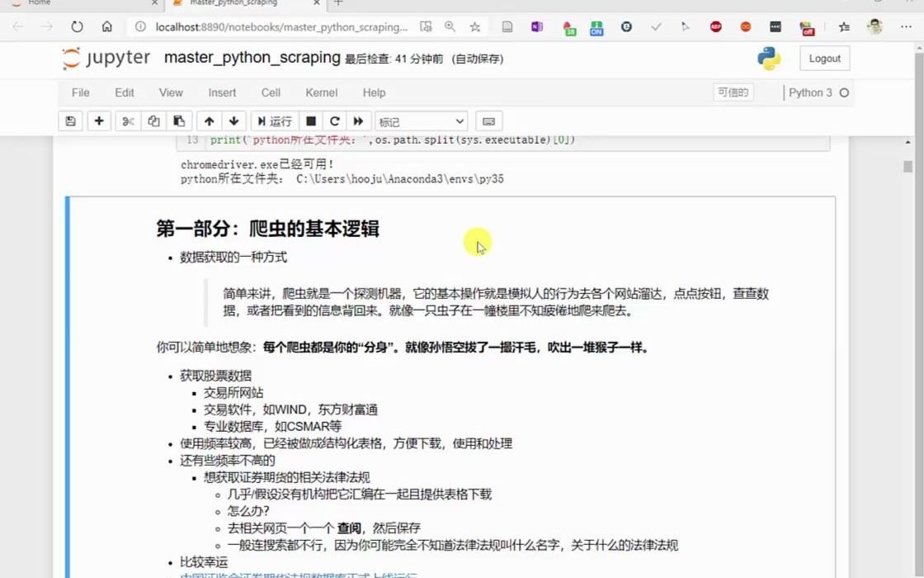Copy the selected cell with the copy icon

click(153, 121)
